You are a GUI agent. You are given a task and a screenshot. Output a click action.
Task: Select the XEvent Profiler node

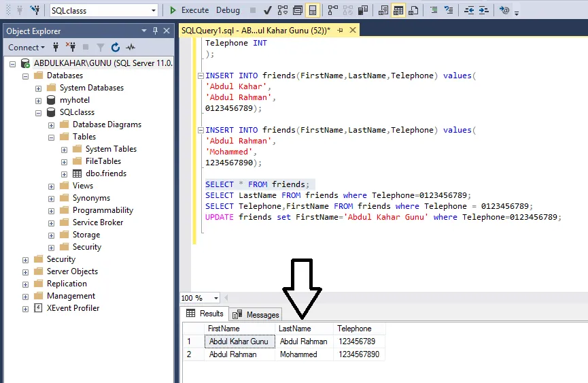[x=73, y=308]
